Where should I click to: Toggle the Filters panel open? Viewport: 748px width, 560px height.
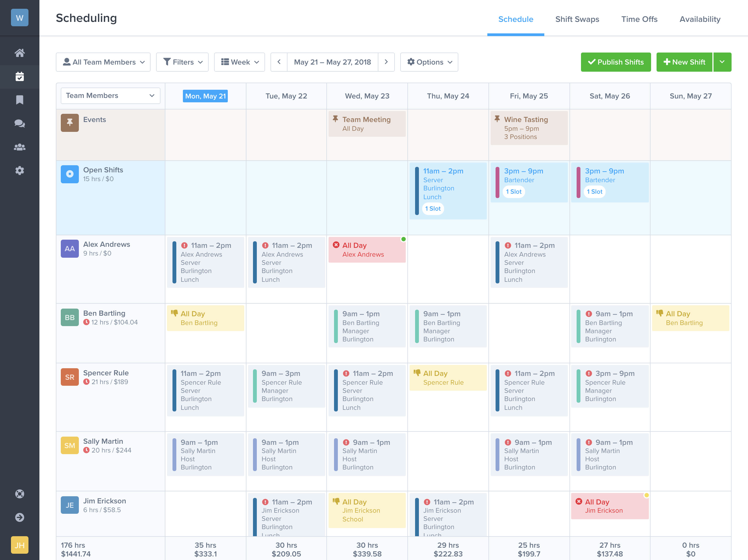(182, 62)
